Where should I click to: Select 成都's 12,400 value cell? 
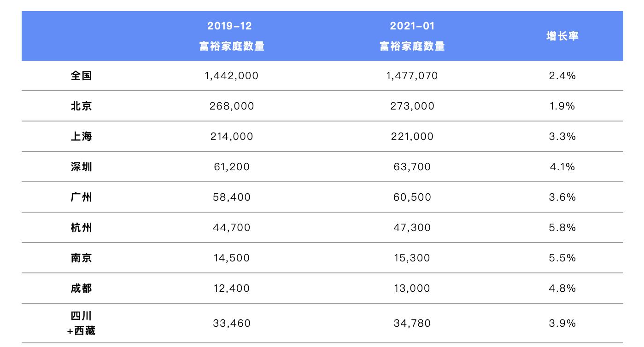point(232,288)
